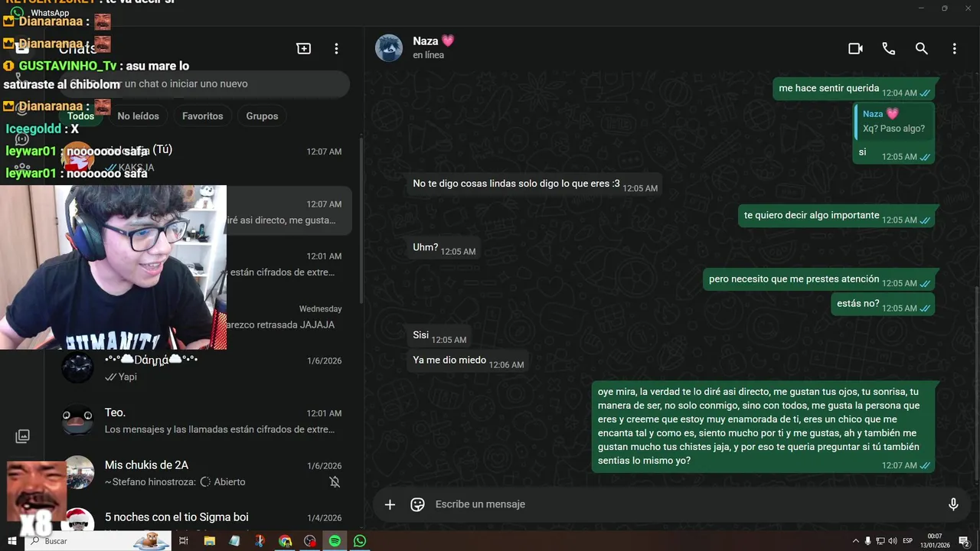The image size is (980, 551).
Task: Start a voice call with Naza
Action: (x=888, y=48)
